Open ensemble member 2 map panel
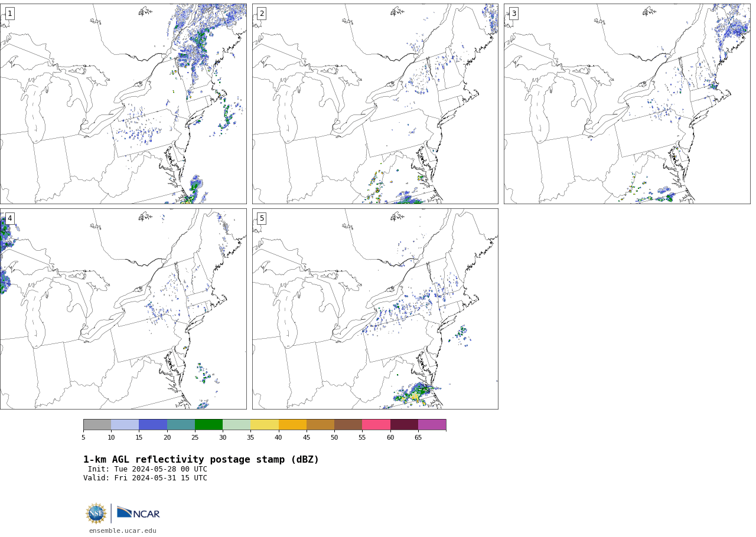The width and height of the screenshot is (756, 537). 375,104
